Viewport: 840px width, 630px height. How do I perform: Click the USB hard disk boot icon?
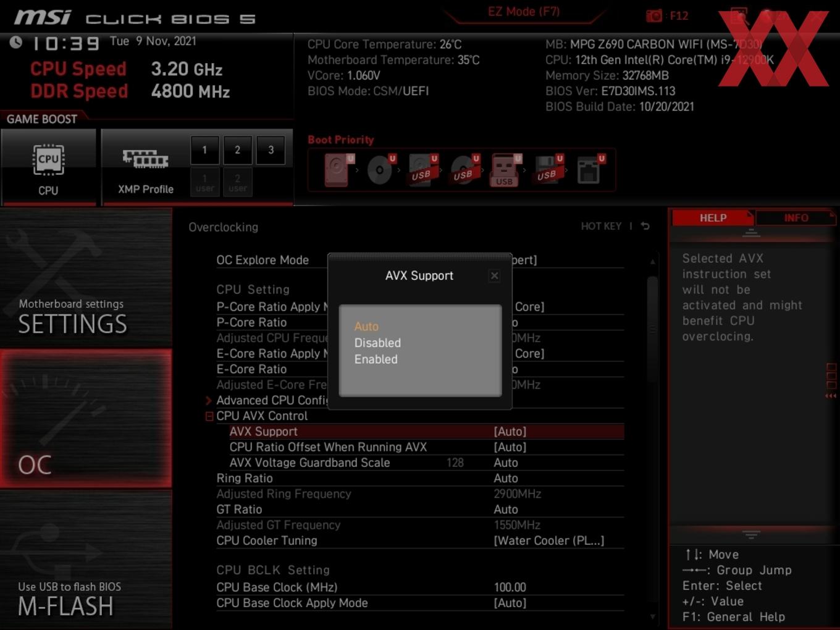click(x=422, y=170)
